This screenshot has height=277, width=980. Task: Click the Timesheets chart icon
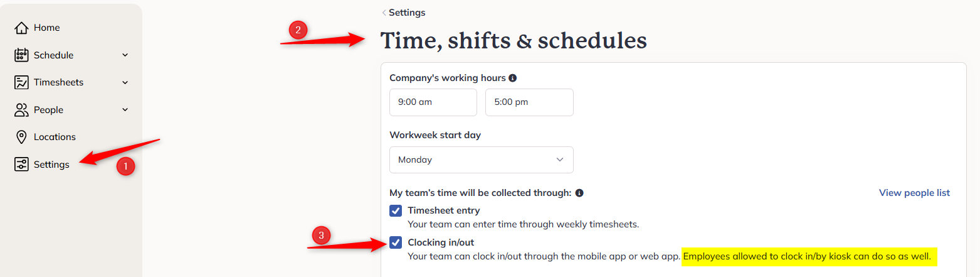(21, 82)
